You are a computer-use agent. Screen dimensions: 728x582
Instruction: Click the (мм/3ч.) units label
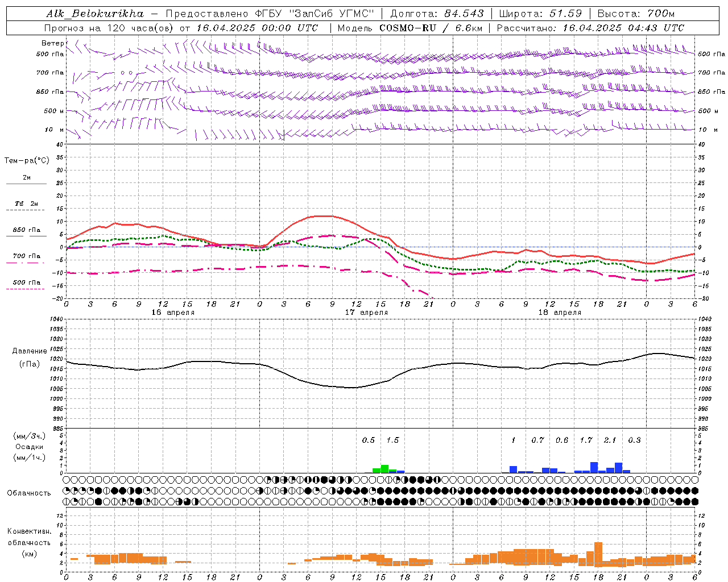pyautogui.click(x=29, y=436)
